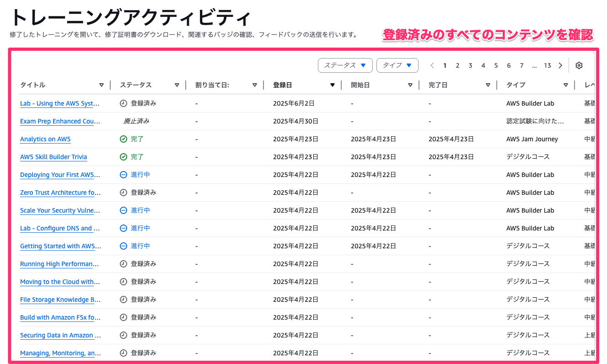Click 認定試験に向けた… type cell
The height and width of the screenshot is (364, 607).
pos(535,121)
